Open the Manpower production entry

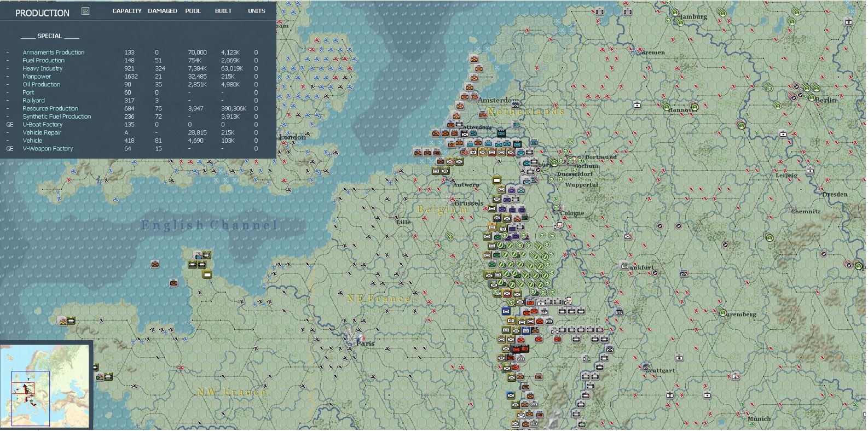[37, 77]
